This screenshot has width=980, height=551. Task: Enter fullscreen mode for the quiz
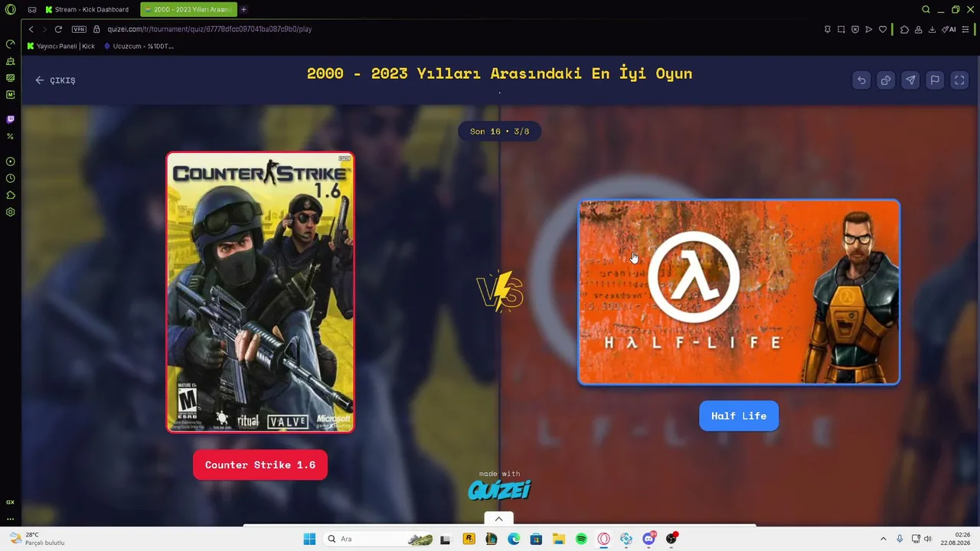tap(959, 80)
